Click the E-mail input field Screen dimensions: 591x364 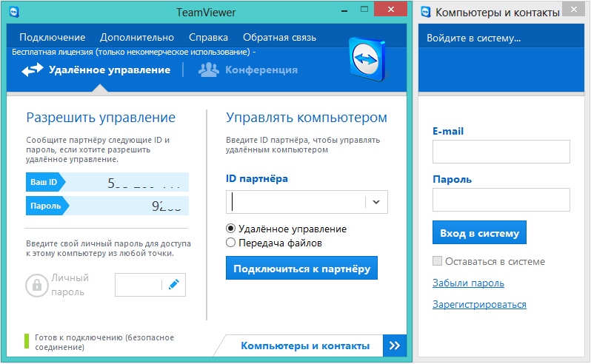point(501,152)
